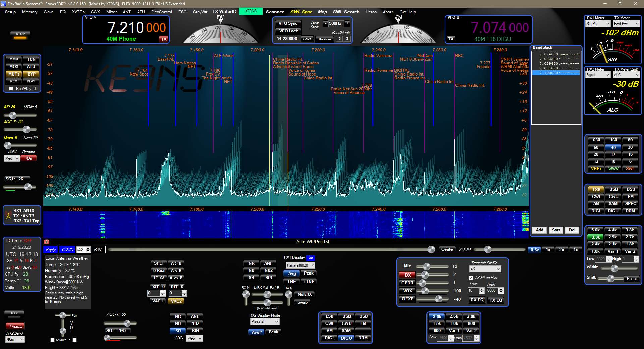Open the Get Help menu
Image resolution: width=644 pixels, height=349 pixels.
point(408,12)
